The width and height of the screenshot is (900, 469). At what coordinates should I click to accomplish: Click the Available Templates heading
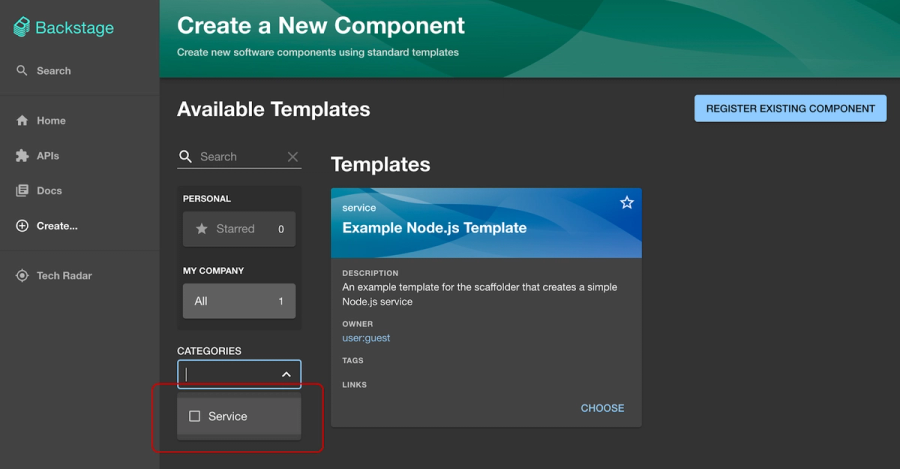point(273,109)
